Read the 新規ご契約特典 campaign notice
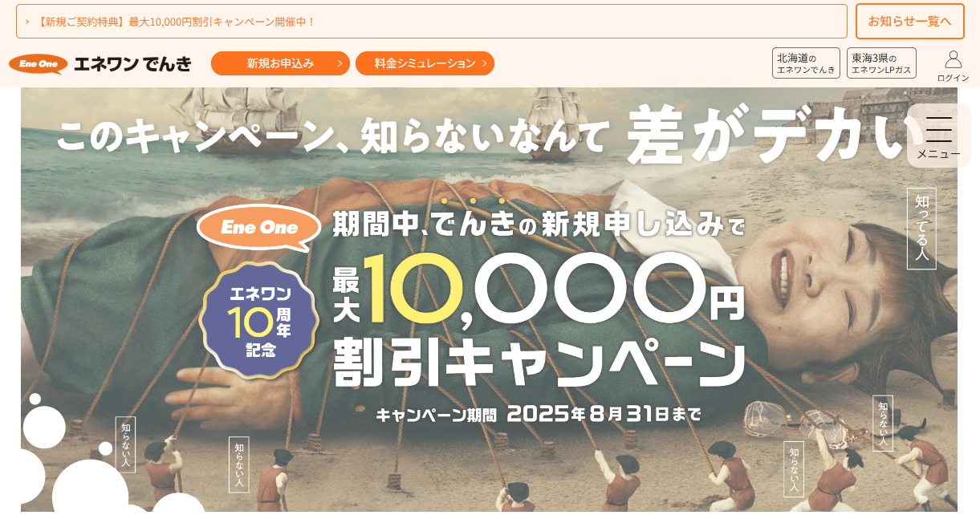This screenshot has width=980, height=519. (x=176, y=22)
